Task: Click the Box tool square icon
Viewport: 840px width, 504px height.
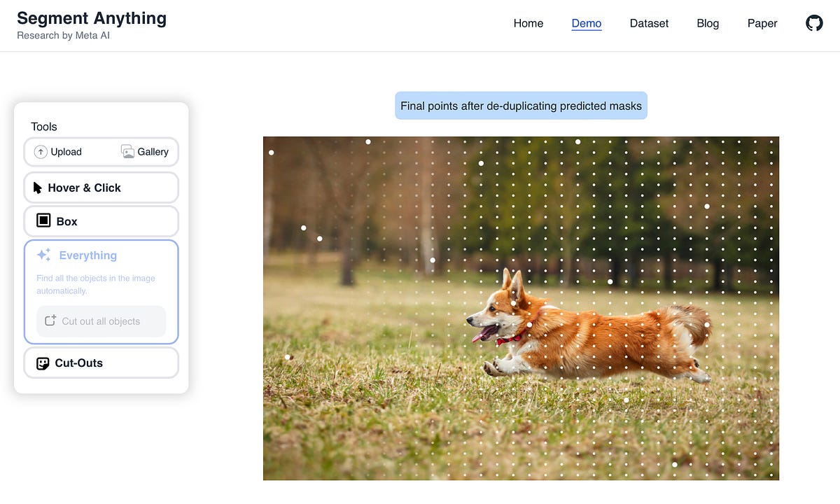Action: [x=42, y=220]
